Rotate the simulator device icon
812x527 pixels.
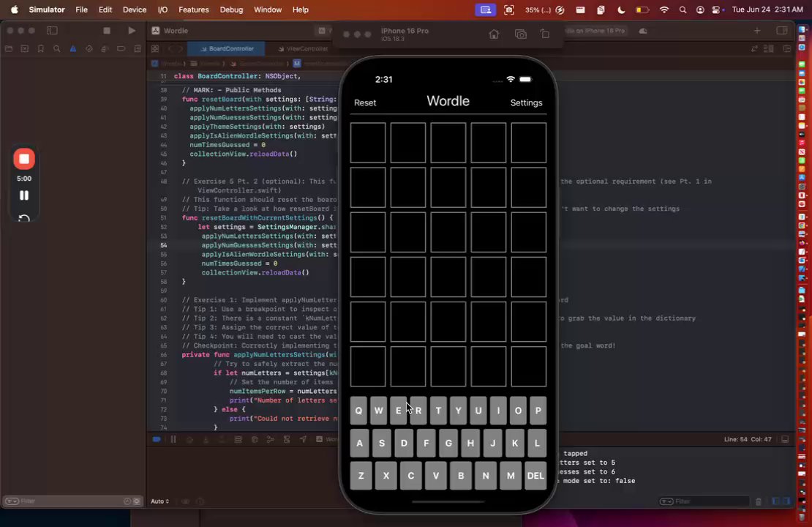(545, 34)
